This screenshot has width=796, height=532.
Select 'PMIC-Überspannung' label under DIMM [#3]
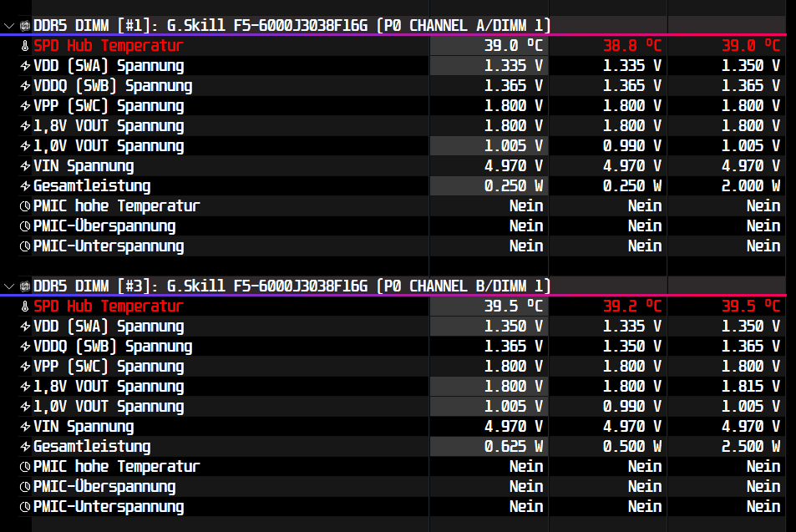pos(104,487)
